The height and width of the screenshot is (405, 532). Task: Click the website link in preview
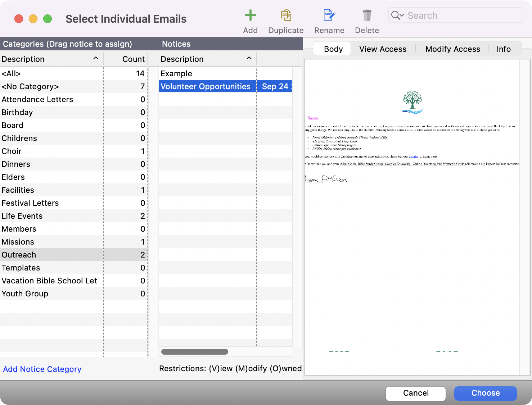pyautogui.click(x=414, y=156)
